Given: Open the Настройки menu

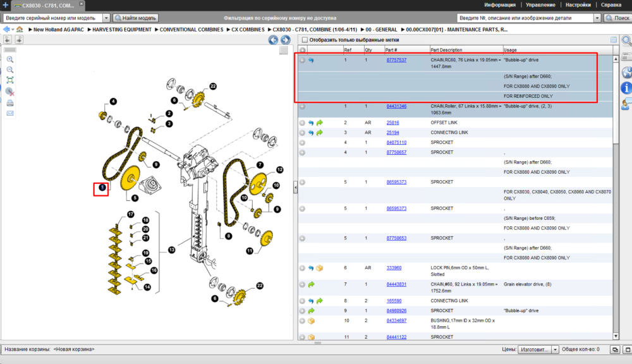Looking at the screenshot, I should coord(578,5).
